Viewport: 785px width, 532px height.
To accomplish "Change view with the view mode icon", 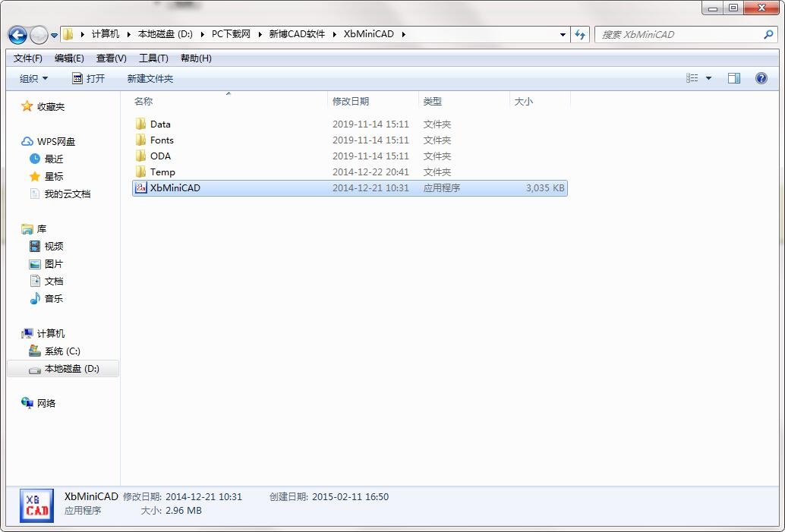I will pos(692,78).
